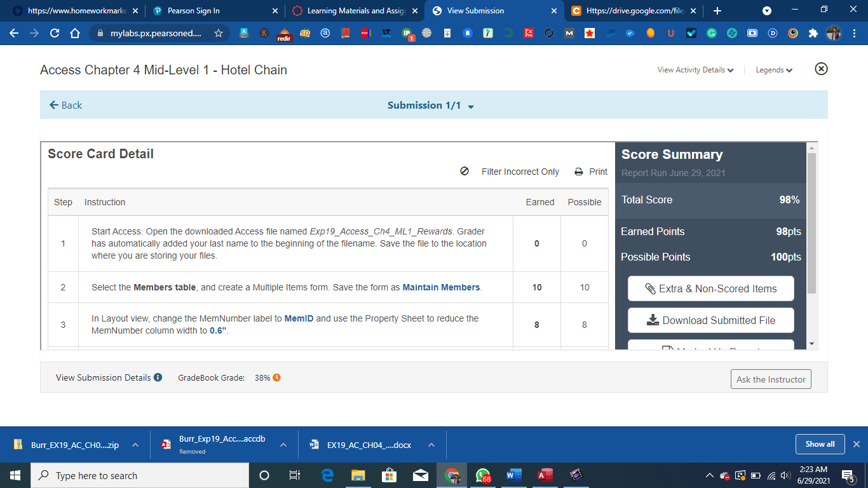This screenshot has height=488, width=868.
Task: Click the Wi-Fi icon in system tray
Action: (x=771, y=476)
